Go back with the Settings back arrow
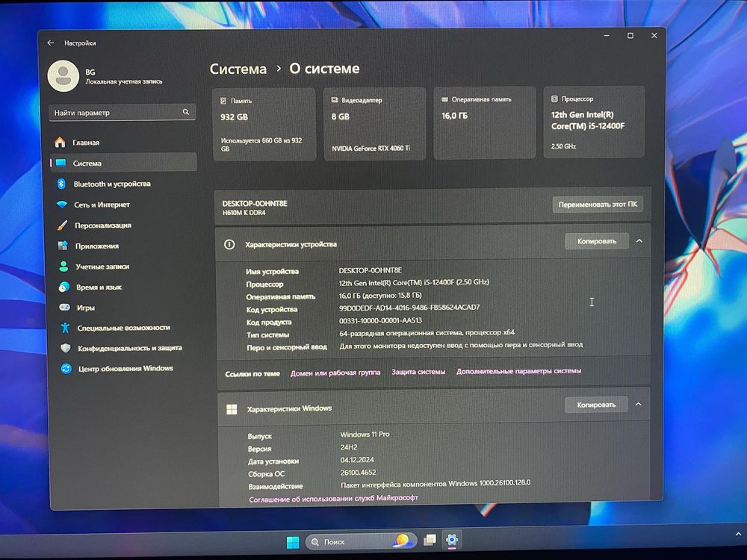This screenshot has height=560, width=747. [51, 43]
